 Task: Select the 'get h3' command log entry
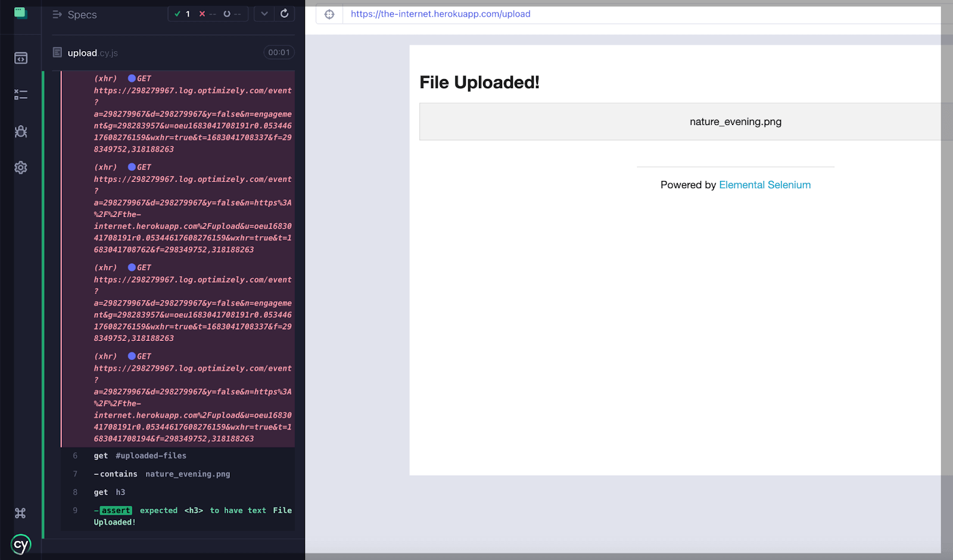click(x=110, y=492)
